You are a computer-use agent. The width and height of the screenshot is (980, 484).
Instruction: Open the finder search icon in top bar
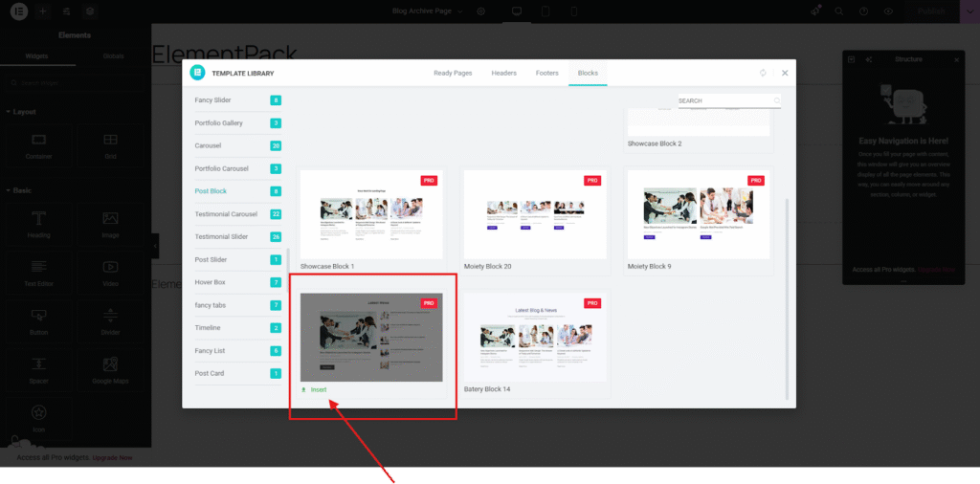click(x=840, y=11)
